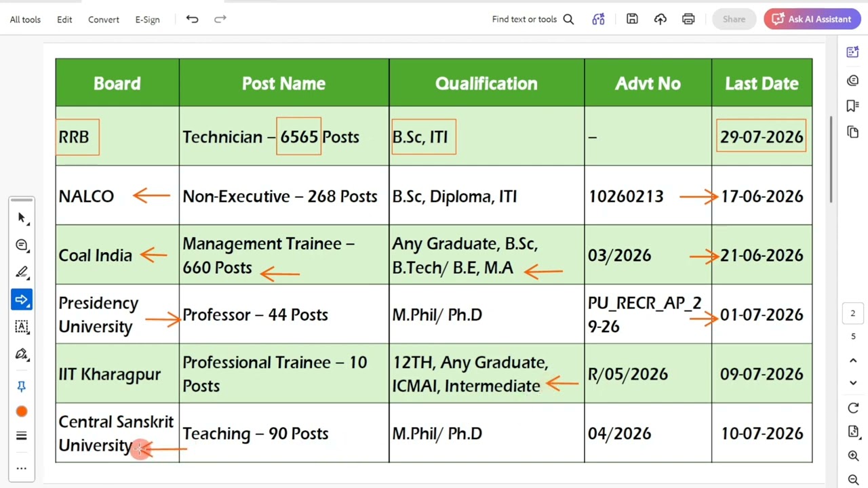Click the 'Coal India' cell
Screen dimensions: 868x488
(117, 255)
